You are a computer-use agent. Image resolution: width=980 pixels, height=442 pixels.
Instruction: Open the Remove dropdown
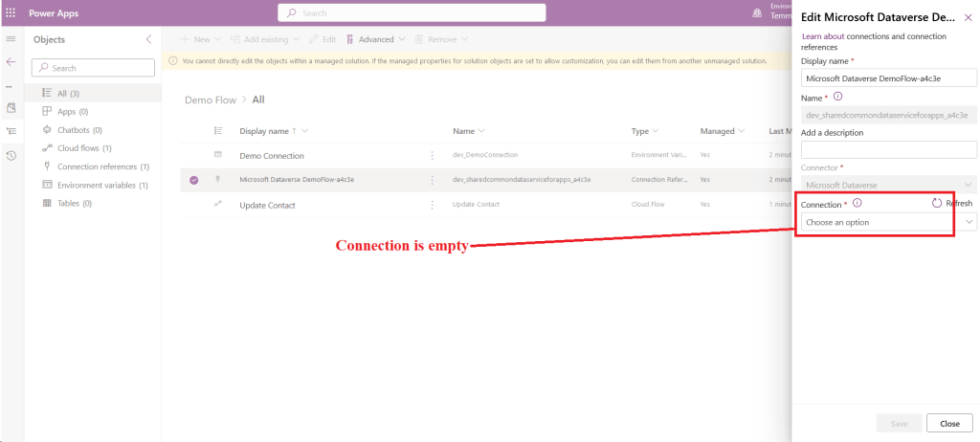[442, 39]
